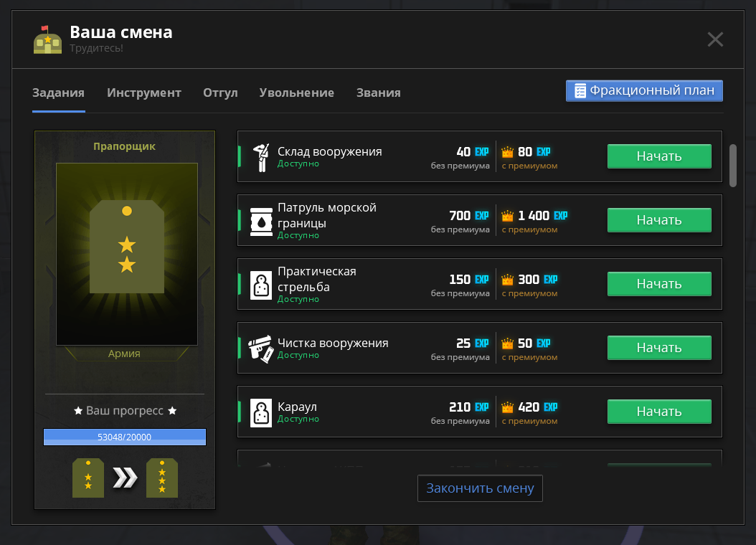Image resolution: width=756 pixels, height=545 pixels.
Task: Click the barrel icon for Патруль морской границы
Action: (261, 222)
